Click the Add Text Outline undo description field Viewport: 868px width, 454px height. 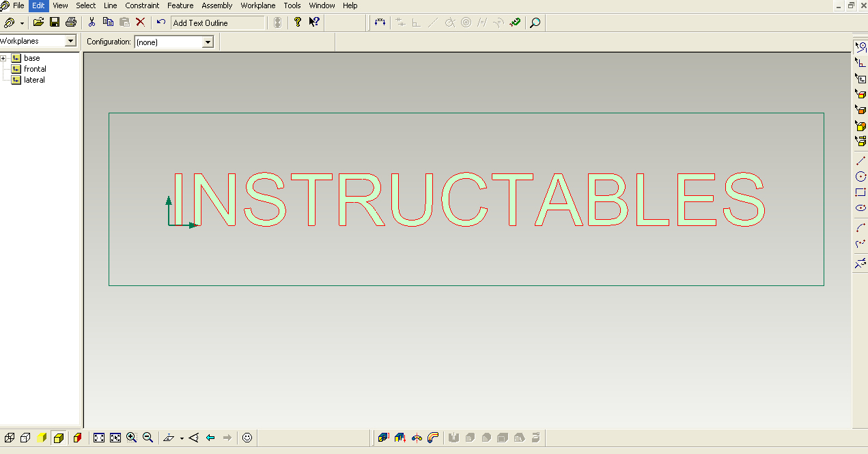[218, 23]
